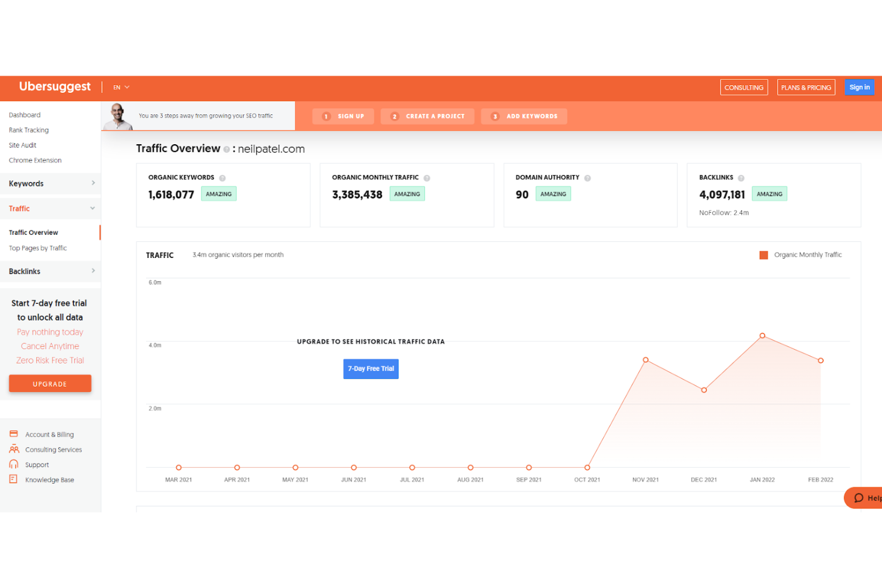
Task: Click the Account & Billing card icon
Action: [14, 434]
